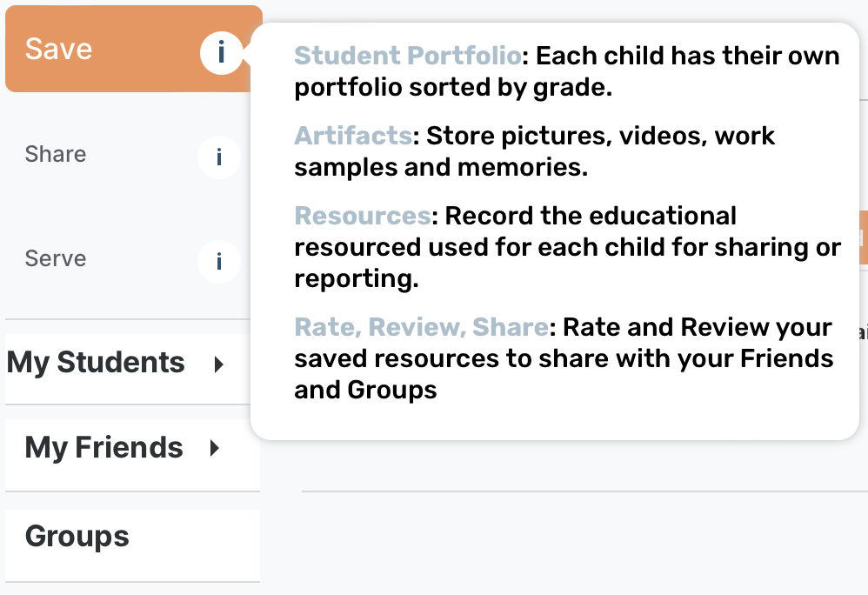Expand the My Students arrow

[219, 364]
